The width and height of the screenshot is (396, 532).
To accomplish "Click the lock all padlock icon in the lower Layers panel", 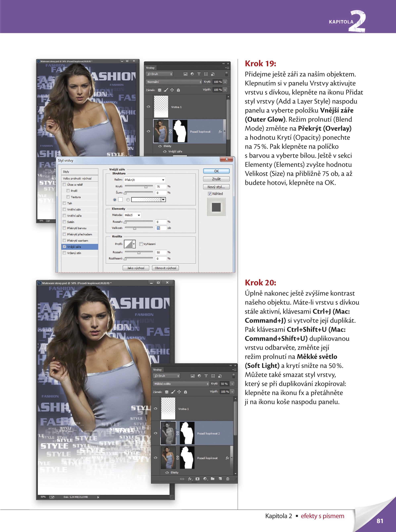I will coord(185,392).
